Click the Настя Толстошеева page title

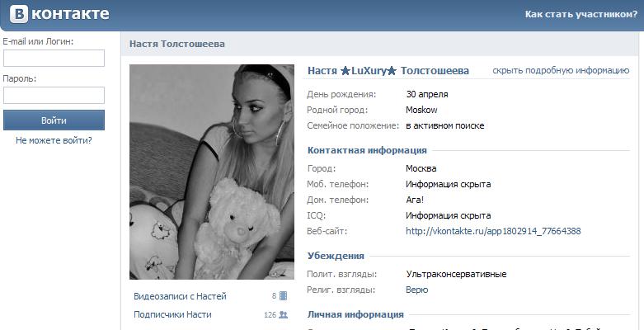click(177, 44)
